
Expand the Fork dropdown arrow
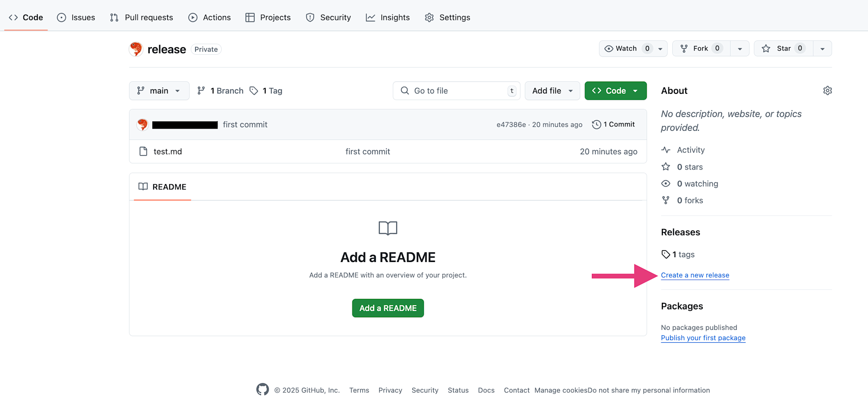(x=740, y=49)
